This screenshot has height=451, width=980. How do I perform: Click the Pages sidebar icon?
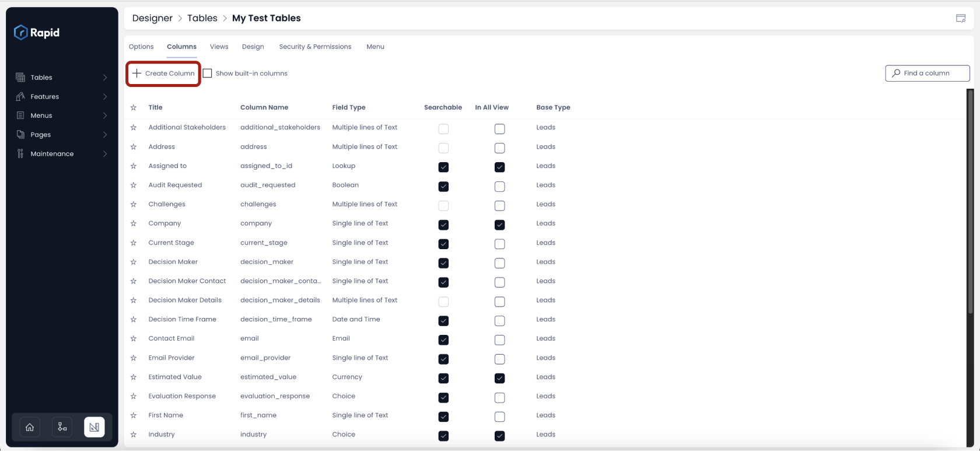click(20, 135)
